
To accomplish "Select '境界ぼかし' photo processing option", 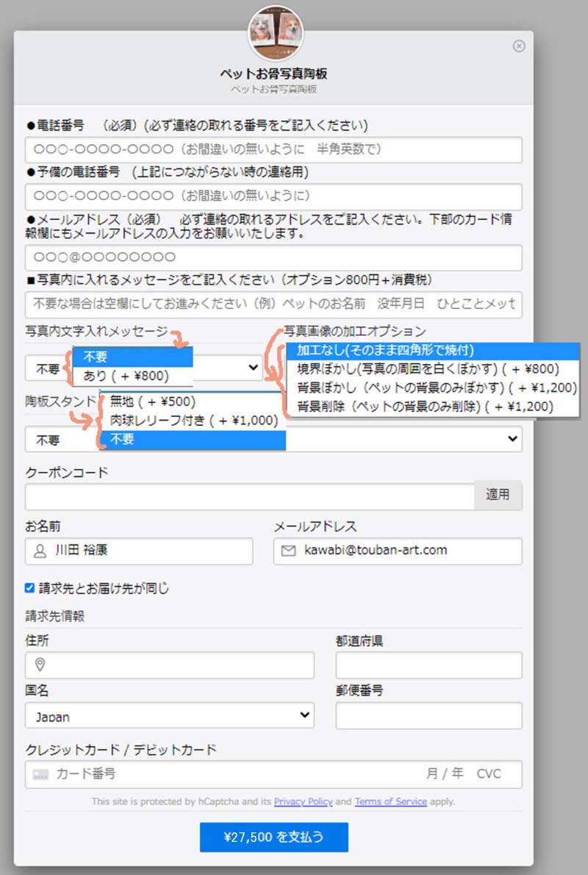I will (428, 368).
